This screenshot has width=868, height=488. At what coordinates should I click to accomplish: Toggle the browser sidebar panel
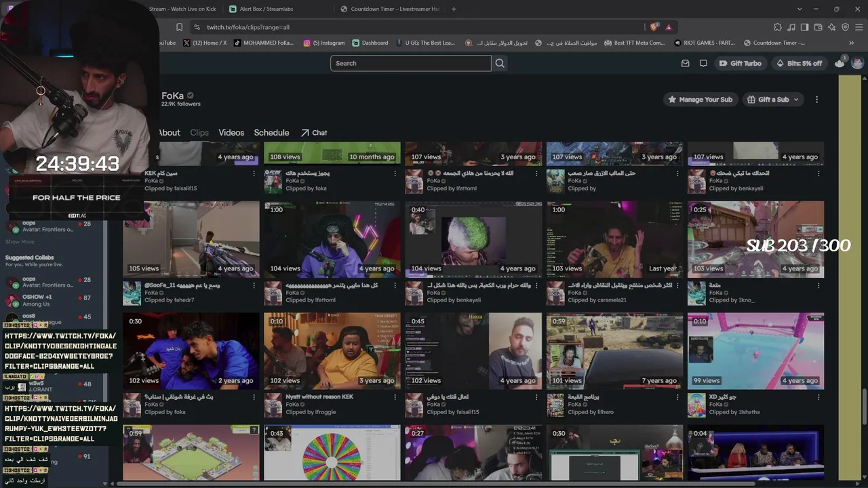coord(805,27)
